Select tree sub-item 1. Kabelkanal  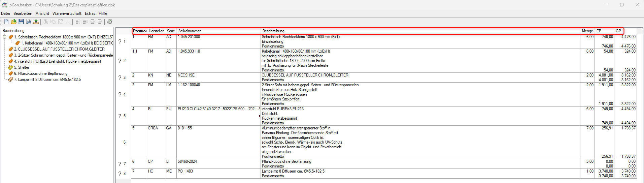click(x=67, y=43)
